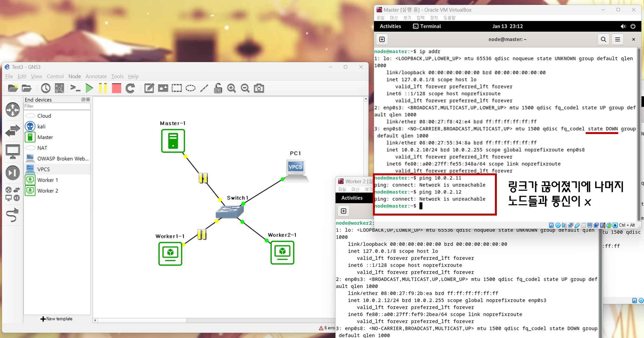Select kali in End devices list

57,126
